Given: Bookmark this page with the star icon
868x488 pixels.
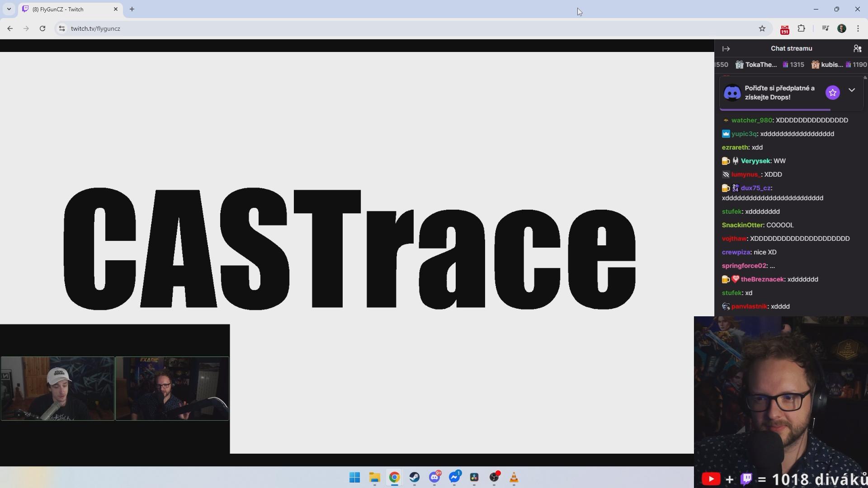Looking at the screenshot, I should pyautogui.click(x=762, y=28).
